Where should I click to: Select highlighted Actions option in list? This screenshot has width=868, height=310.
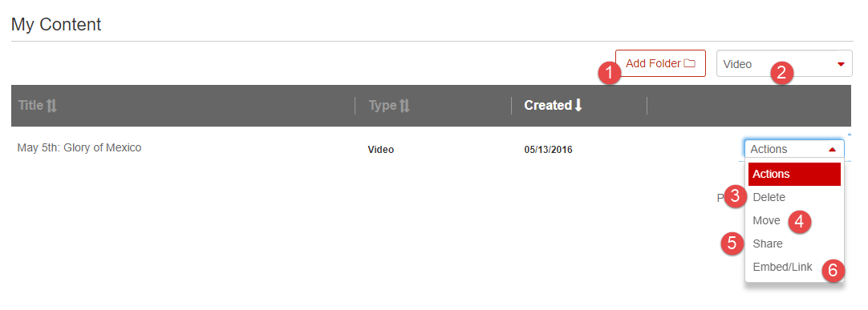point(794,174)
